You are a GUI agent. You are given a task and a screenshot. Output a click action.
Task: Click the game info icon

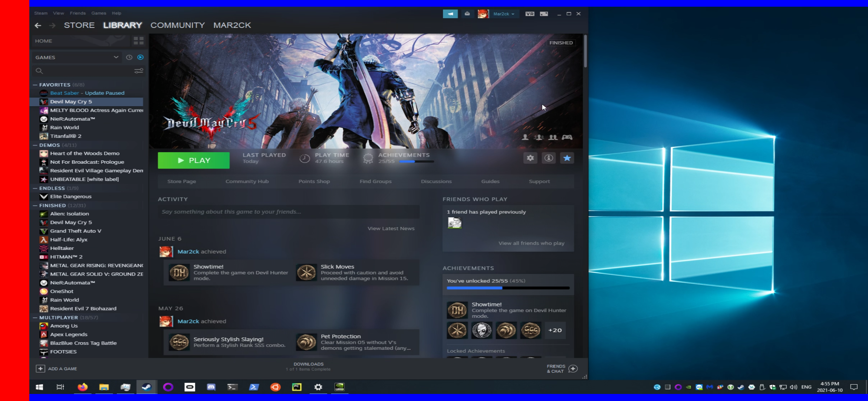(549, 158)
